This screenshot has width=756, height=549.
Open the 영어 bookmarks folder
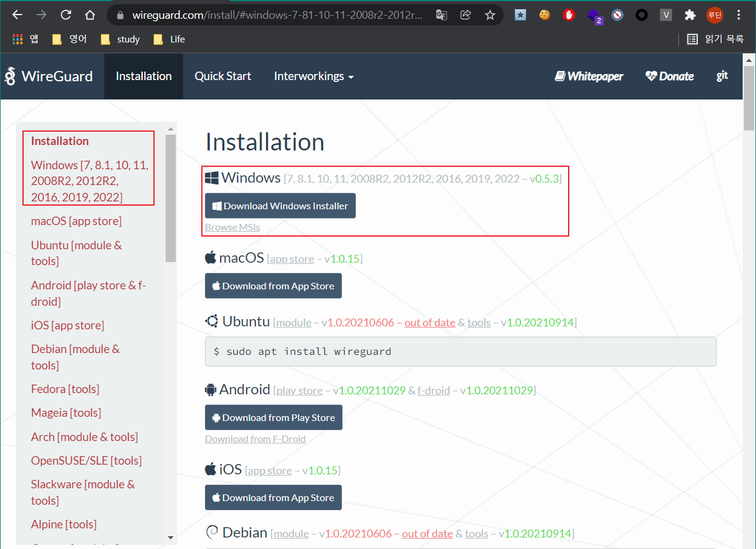(69, 39)
